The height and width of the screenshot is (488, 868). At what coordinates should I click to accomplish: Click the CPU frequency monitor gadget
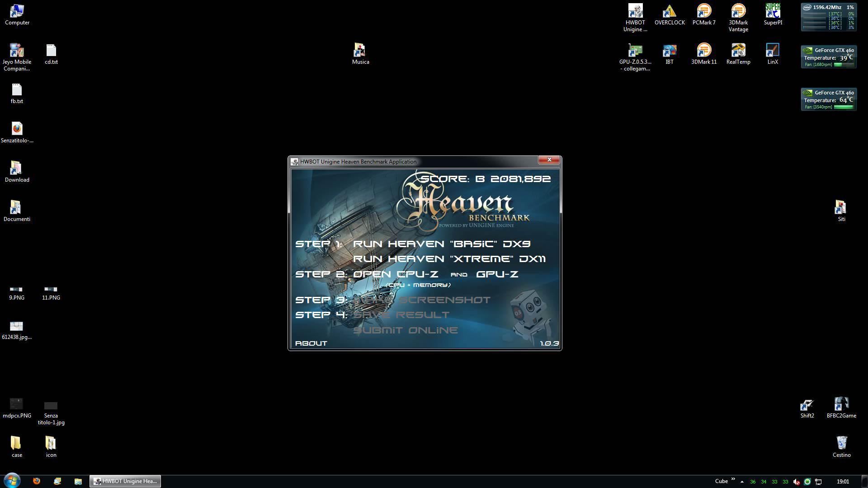pyautogui.click(x=829, y=17)
